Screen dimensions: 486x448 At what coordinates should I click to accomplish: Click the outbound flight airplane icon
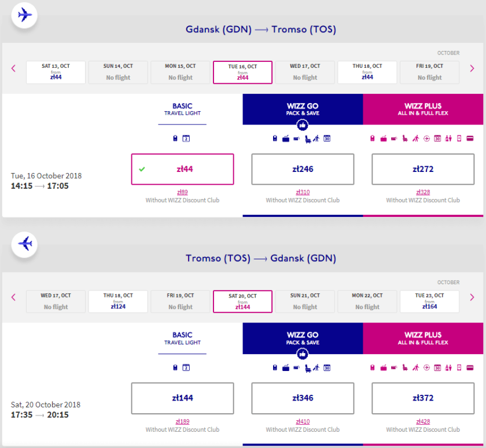click(x=24, y=14)
